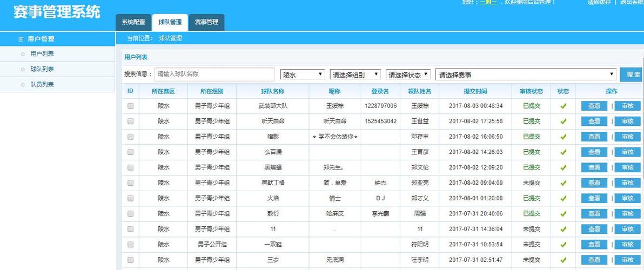The image size is (644, 270).
Task: Open the 陵水 region dropdown
Action: tap(303, 75)
